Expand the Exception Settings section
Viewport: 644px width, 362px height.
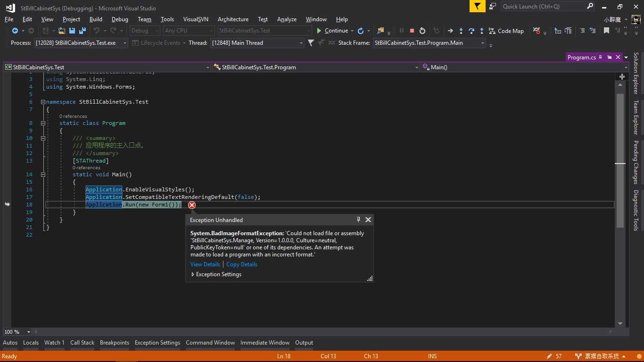click(193, 274)
